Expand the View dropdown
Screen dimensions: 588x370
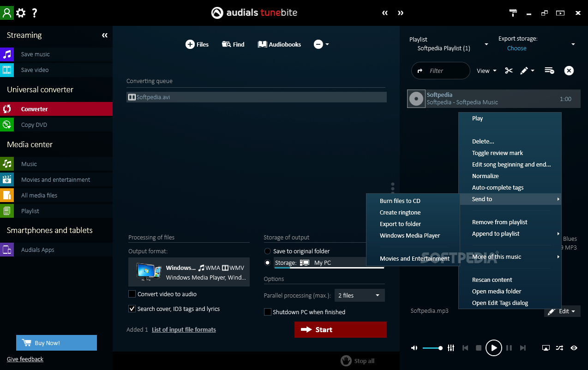[486, 71]
